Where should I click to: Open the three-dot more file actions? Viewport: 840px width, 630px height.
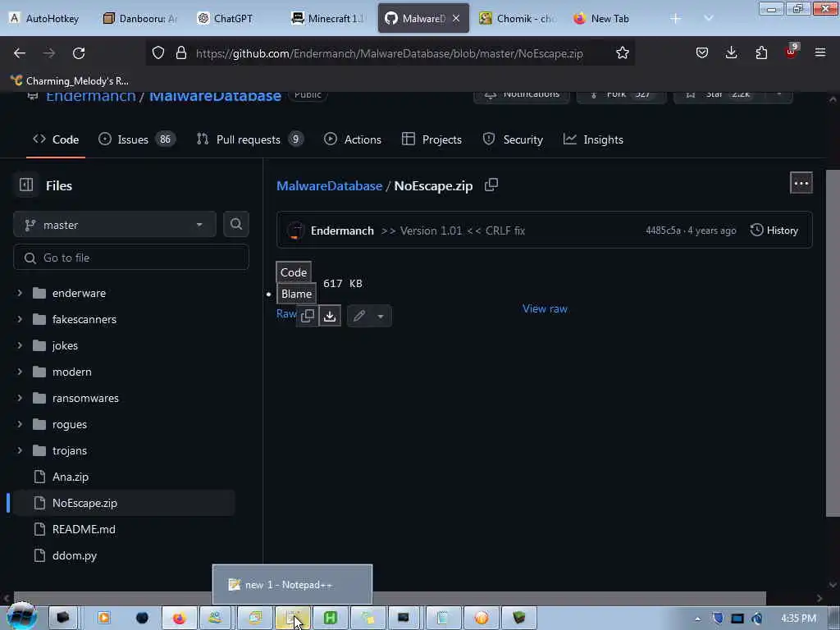coord(801,183)
